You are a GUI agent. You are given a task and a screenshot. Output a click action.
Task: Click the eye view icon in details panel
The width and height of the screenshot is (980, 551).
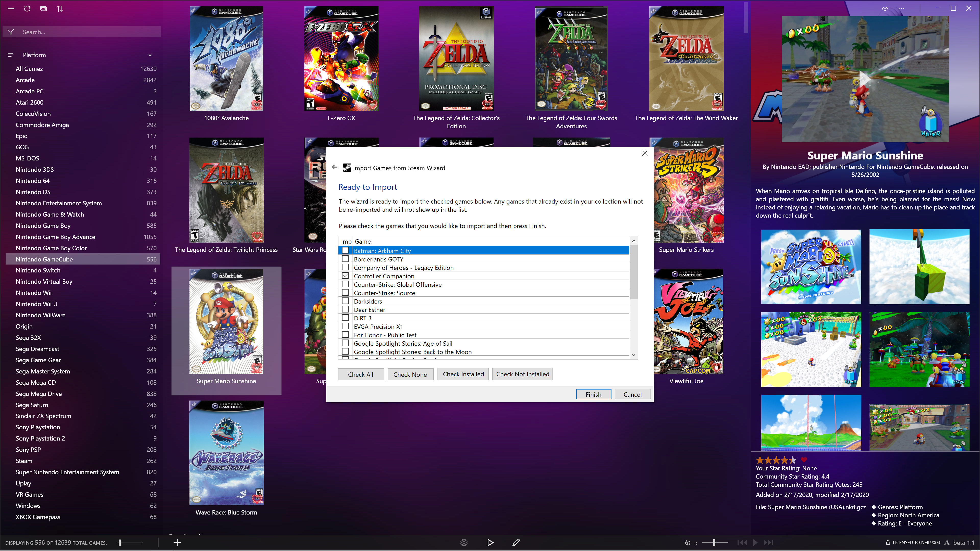pos(885,8)
